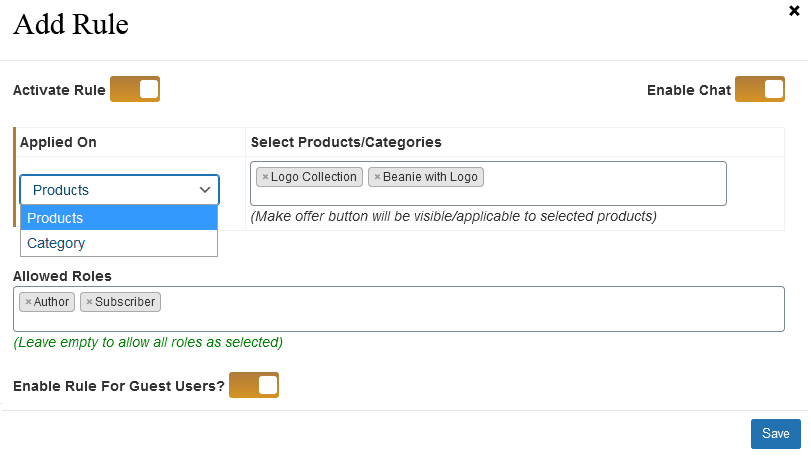
Task: Disable the Enable Chat switch
Action: point(760,90)
